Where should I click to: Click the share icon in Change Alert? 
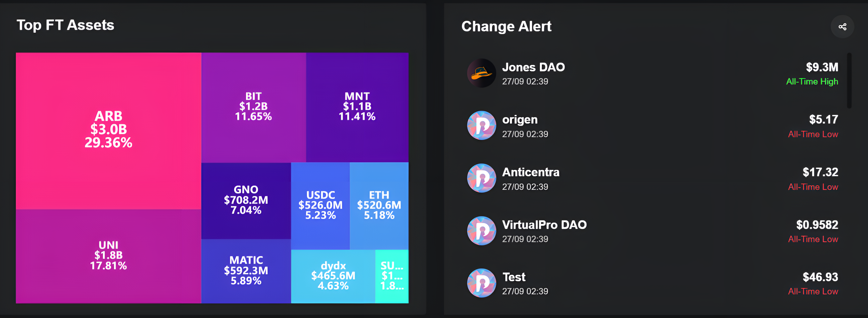tap(842, 27)
